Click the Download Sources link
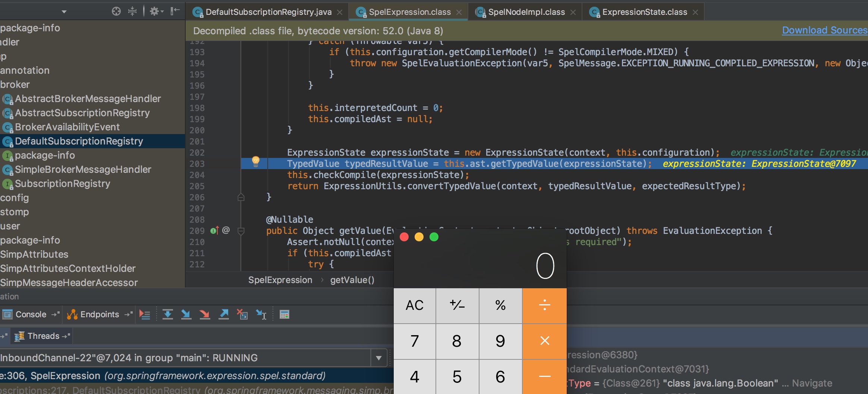868x394 pixels. 824,30
